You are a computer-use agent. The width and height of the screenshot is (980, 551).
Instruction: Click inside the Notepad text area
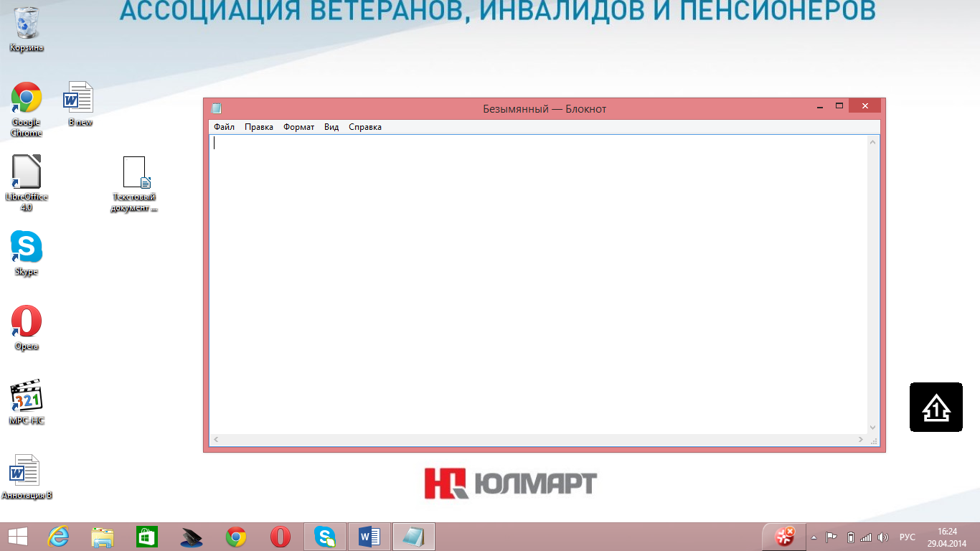[x=538, y=284]
